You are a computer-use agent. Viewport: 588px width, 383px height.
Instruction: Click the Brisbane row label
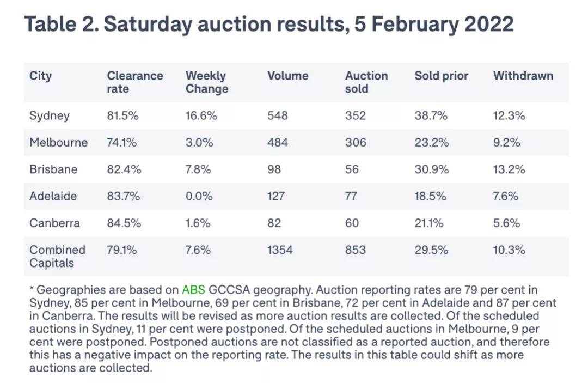coord(53,169)
